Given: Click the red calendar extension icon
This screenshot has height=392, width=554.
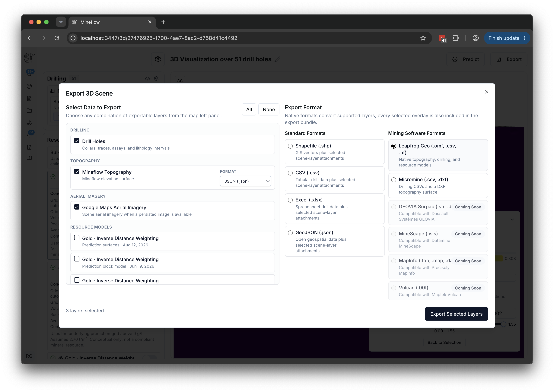Looking at the screenshot, I should 442,38.
